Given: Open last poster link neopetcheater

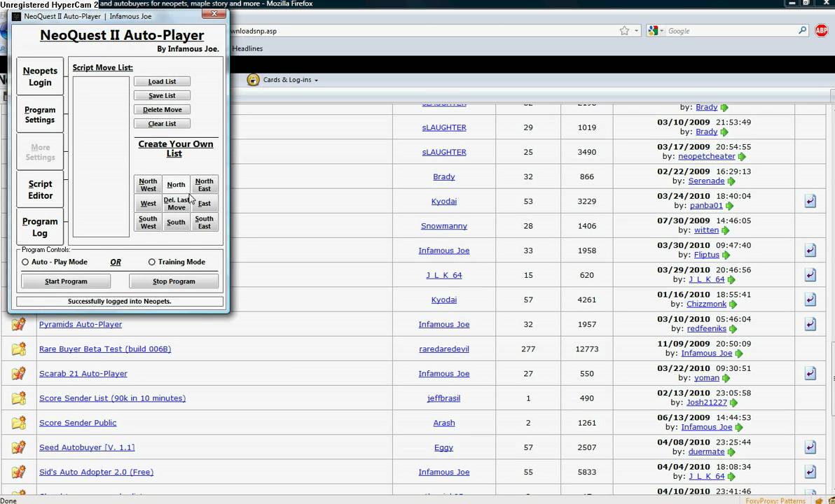Looking at the screenshot, I should 707,157.
